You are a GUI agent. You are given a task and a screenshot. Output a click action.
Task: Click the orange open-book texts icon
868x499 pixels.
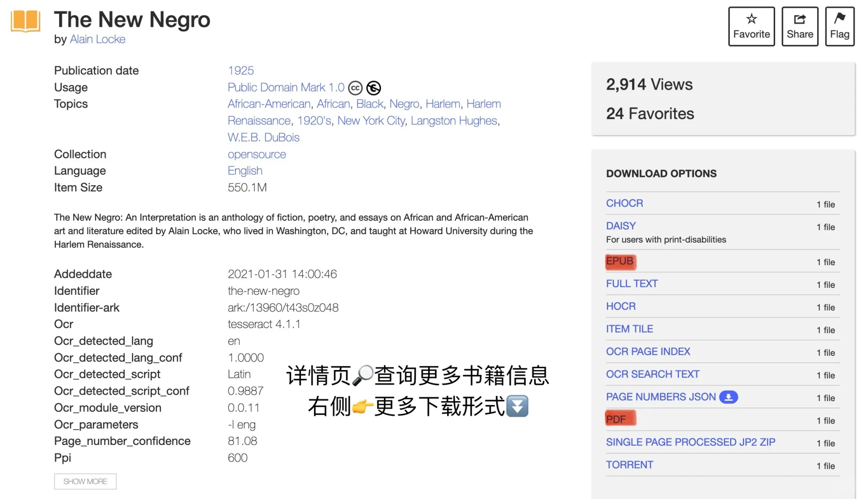point(26,21)
